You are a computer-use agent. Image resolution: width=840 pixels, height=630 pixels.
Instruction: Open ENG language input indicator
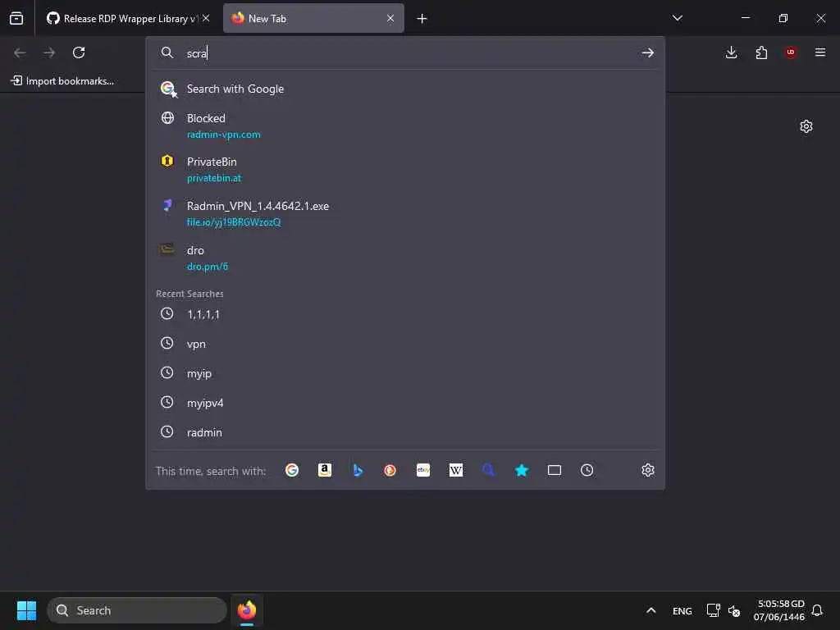[x=682, y=611]
